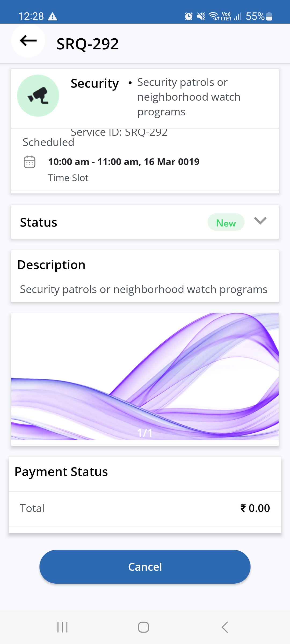The image size is (290, 644).
Task: Tap the battery indicator icon
Action: [269, 16]
